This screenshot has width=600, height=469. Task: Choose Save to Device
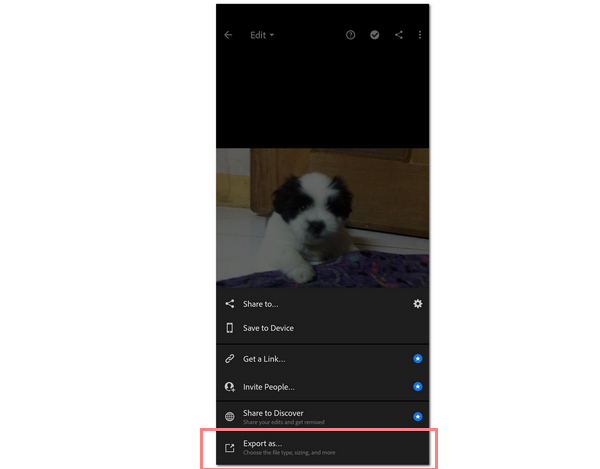point(322,328)
